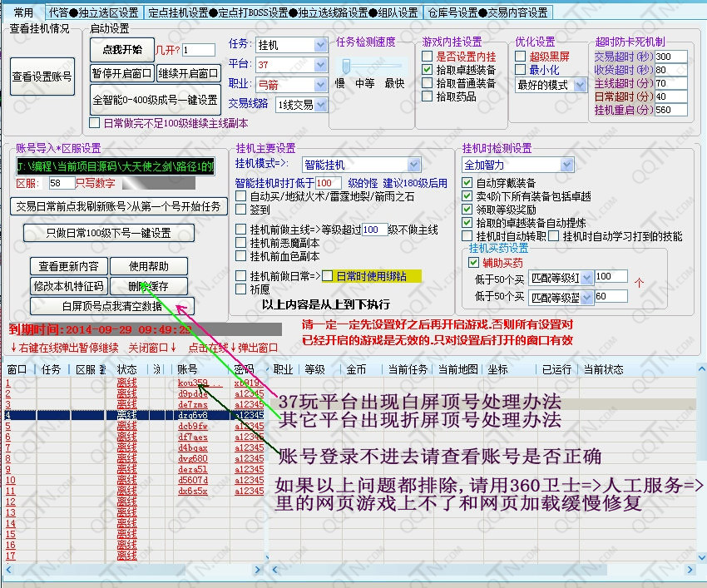Viewport: 707px width, 588px height.
Task: Click the 账号 column header
Action: click(187, 369)
